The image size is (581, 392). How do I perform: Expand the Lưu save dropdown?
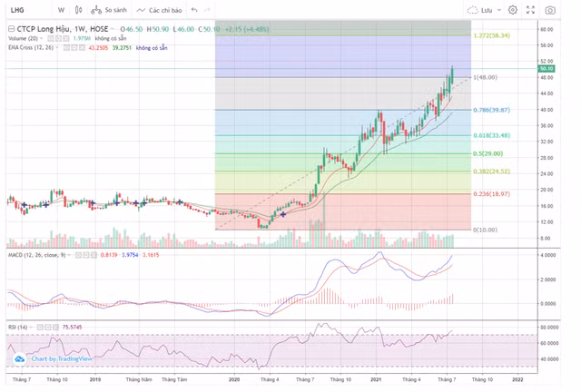pyautogui.click(x=497, y=10)
